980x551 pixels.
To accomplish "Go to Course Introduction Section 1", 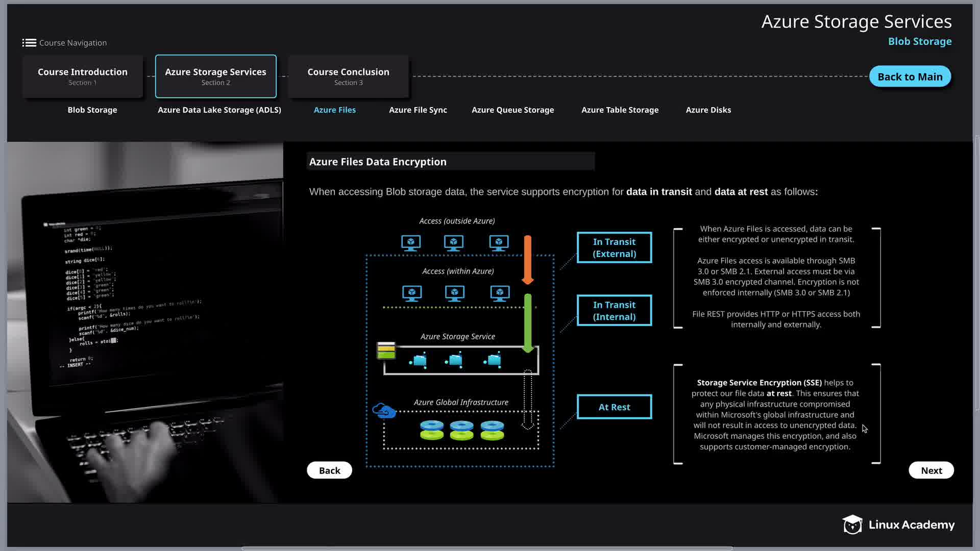I will pyautogui.click(x=83, y=76).
